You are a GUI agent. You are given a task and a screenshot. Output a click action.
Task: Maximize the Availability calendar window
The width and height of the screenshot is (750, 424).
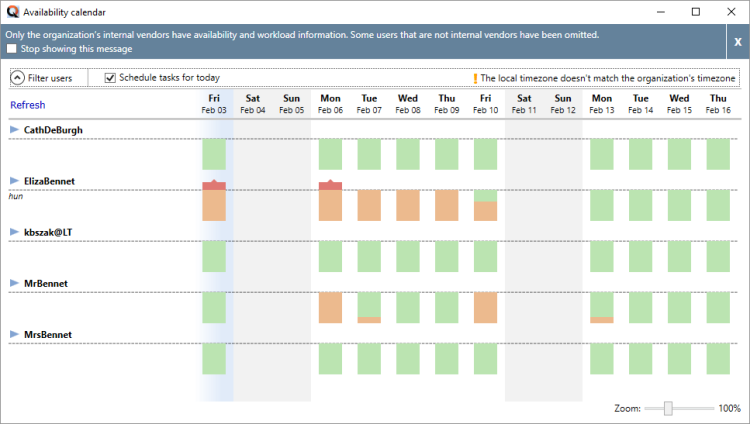pos(696,12)
